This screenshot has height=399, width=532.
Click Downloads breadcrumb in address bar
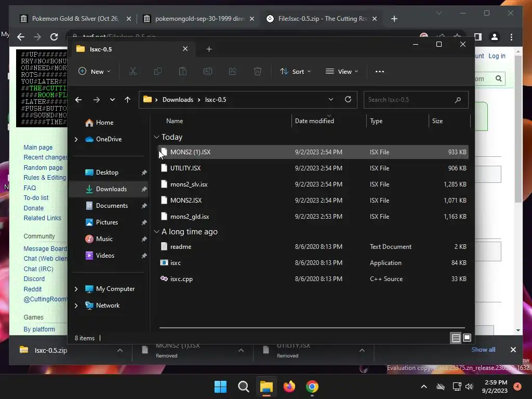click(178, 100)
